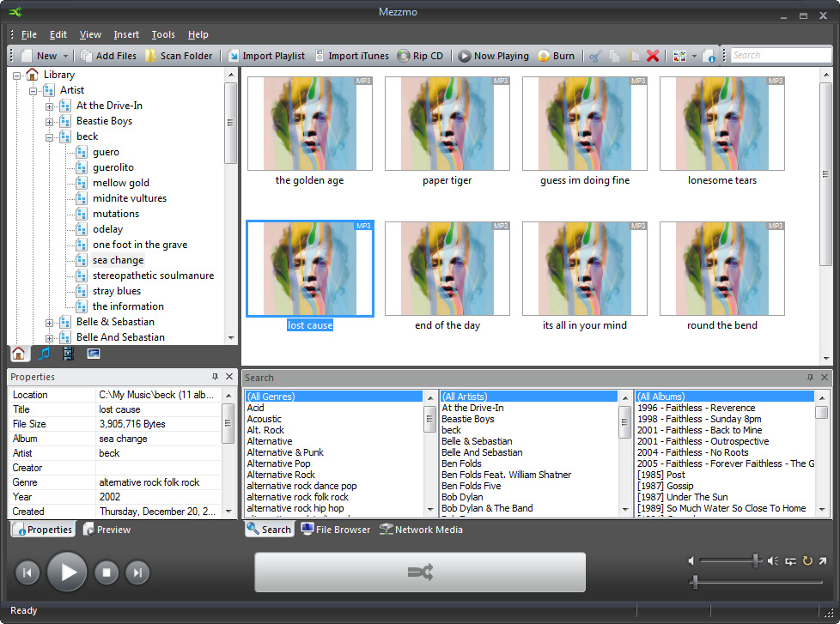Switch to the Preview tab

coord(107,530)
